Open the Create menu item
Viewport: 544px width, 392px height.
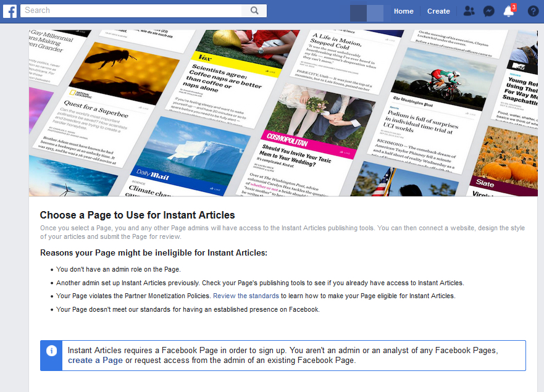438,11
